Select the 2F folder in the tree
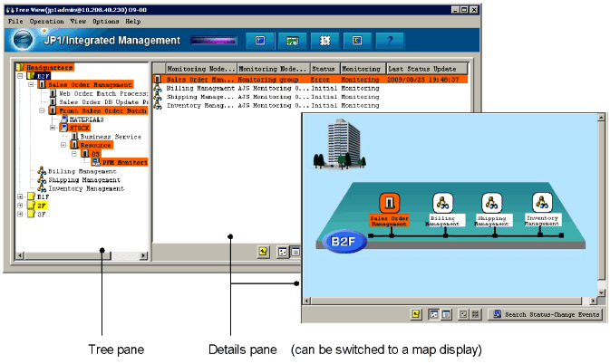This screenshot has width=610, height=364. (x=43, y=206)
